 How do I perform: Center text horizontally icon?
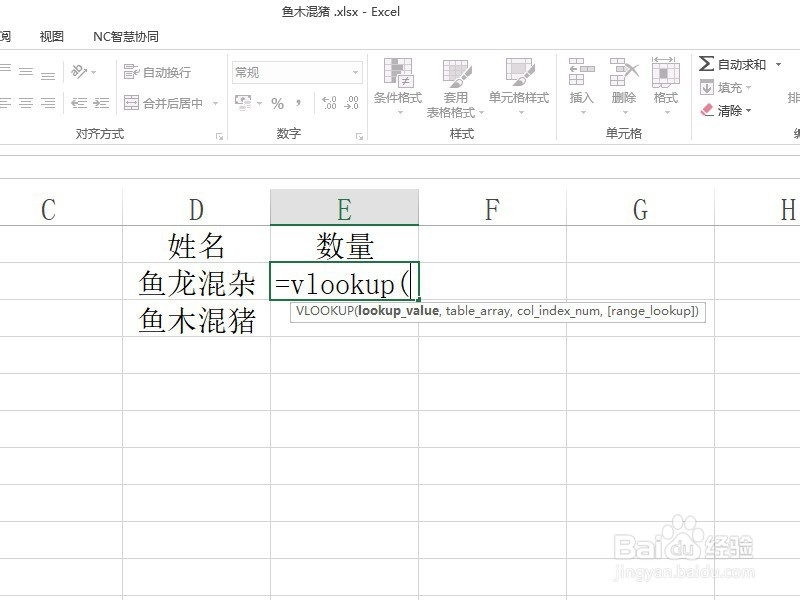[26, 103]
